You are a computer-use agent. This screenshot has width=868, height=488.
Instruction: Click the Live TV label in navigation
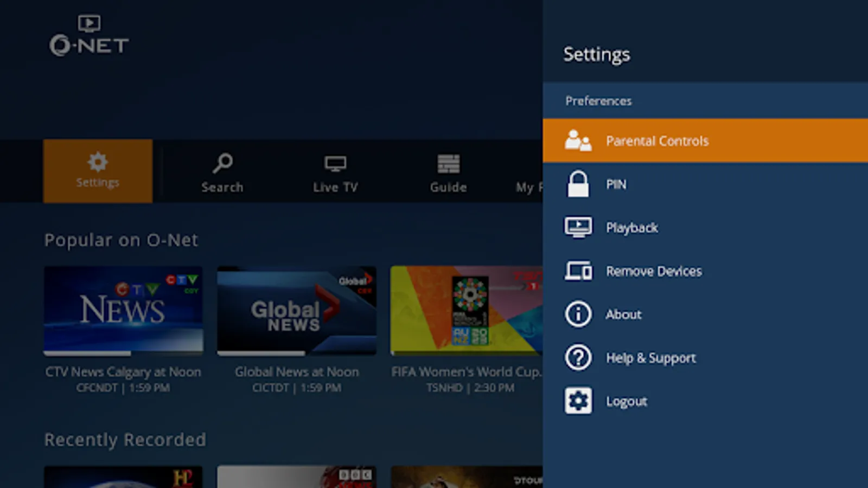(x=335, y=187)
